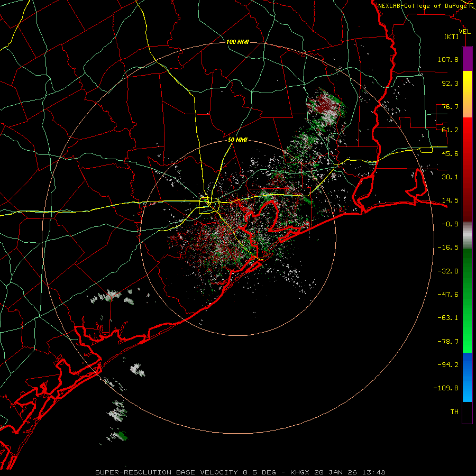Screen dimensions: 476x476
Task: Click the base velocity KHGX caption text
Action: 240,472
